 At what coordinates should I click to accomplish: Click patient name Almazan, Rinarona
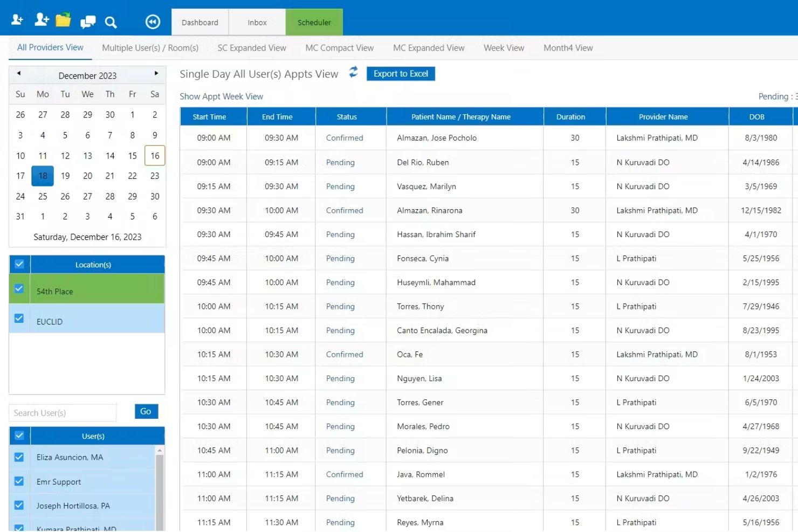[x=430, y=211]
